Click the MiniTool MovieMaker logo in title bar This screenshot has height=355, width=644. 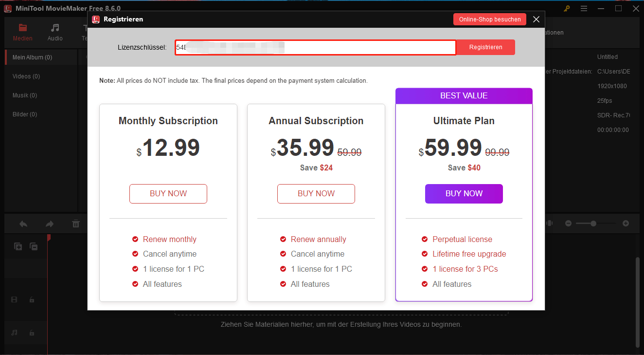coord(7,8)
